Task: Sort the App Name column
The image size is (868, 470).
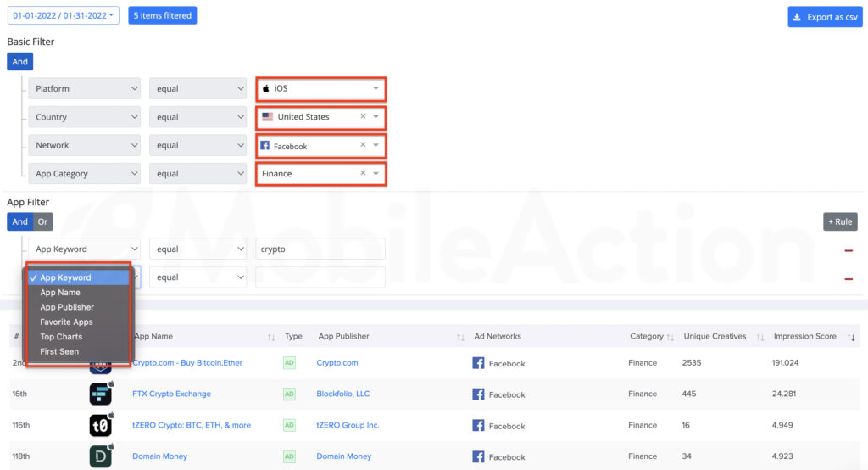Action: pos(270,337)
